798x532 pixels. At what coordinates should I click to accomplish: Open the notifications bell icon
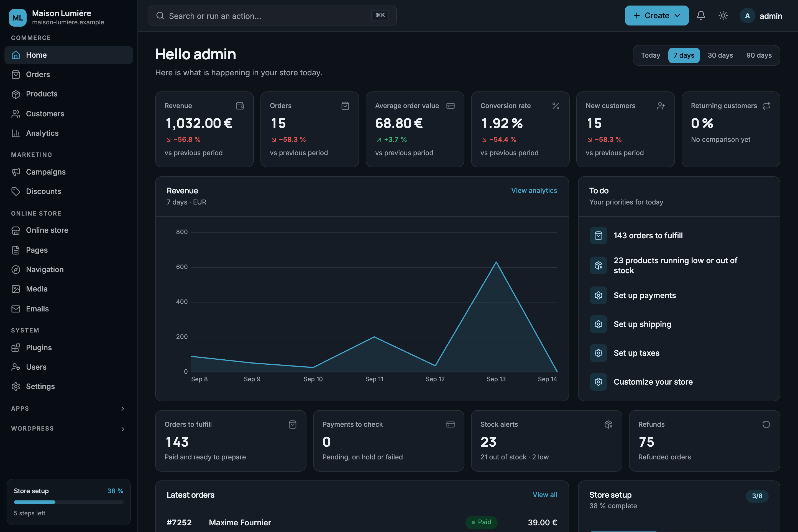tap(701, 16)
